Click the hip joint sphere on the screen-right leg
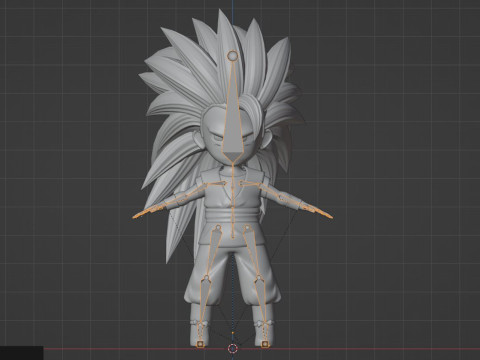The image size is (480, 360). 247,228
